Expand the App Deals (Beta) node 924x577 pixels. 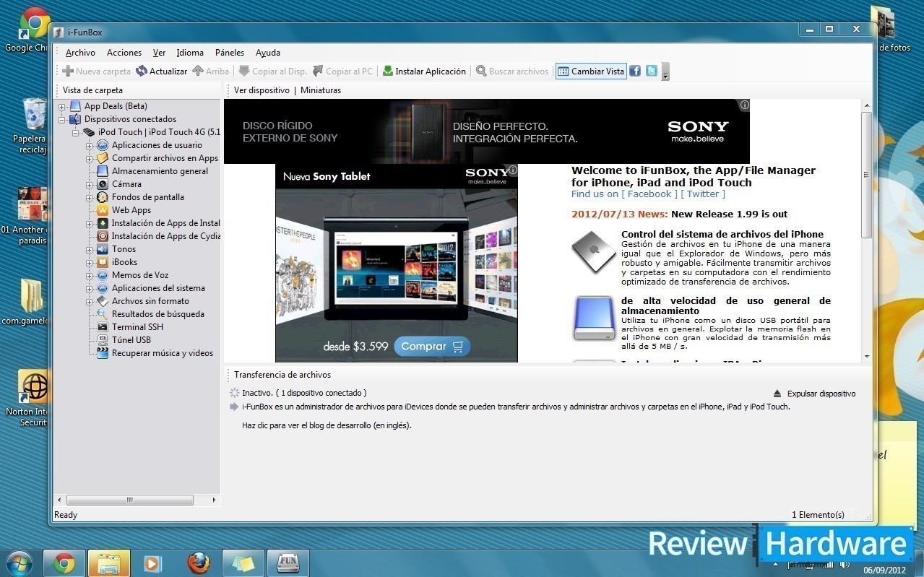pos(62,107)
